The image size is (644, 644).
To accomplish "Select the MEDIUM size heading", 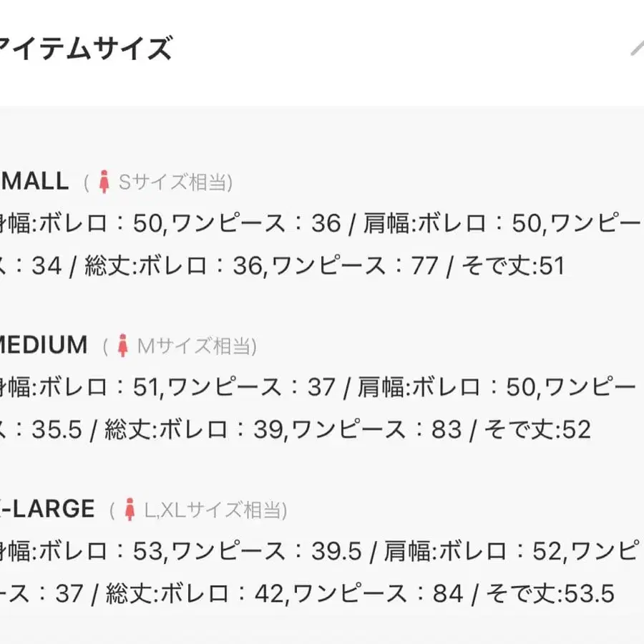I will point(43,345).
